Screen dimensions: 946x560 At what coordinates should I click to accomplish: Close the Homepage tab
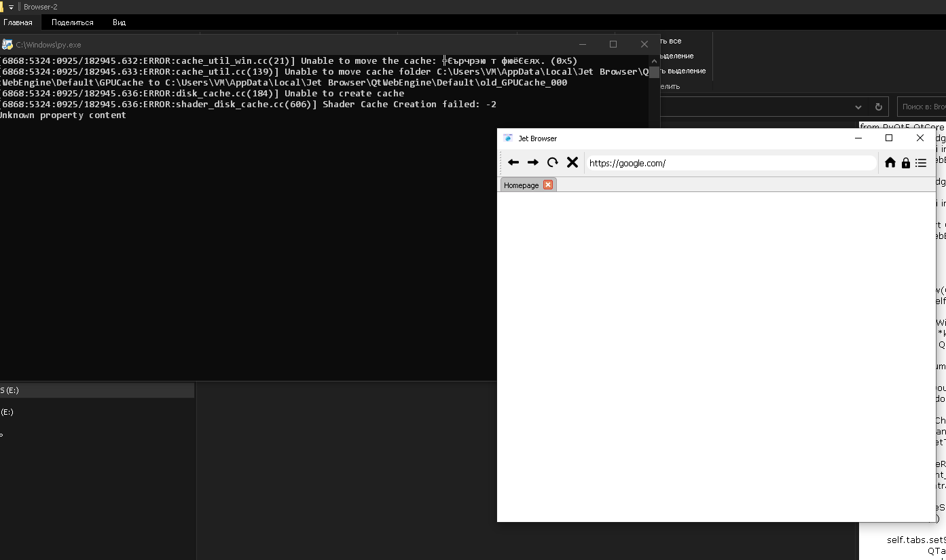click(x=548, y=185)
